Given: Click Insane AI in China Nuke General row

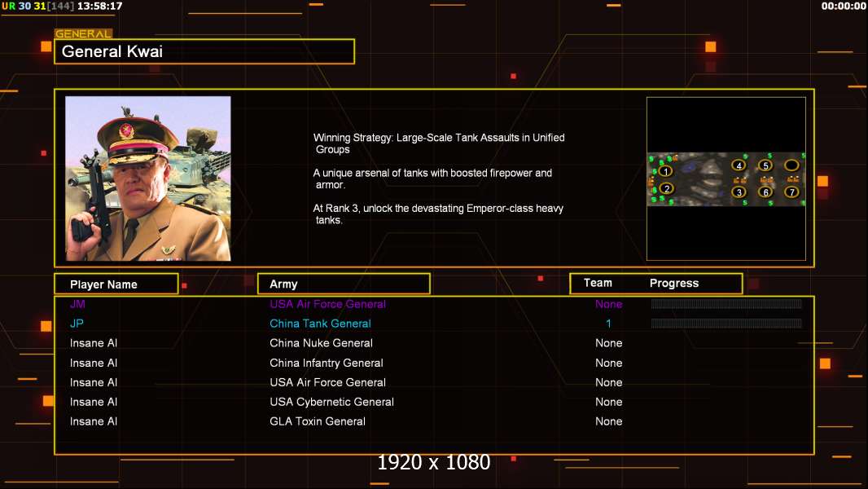Looking at the screenshot, I should point(94,343).
